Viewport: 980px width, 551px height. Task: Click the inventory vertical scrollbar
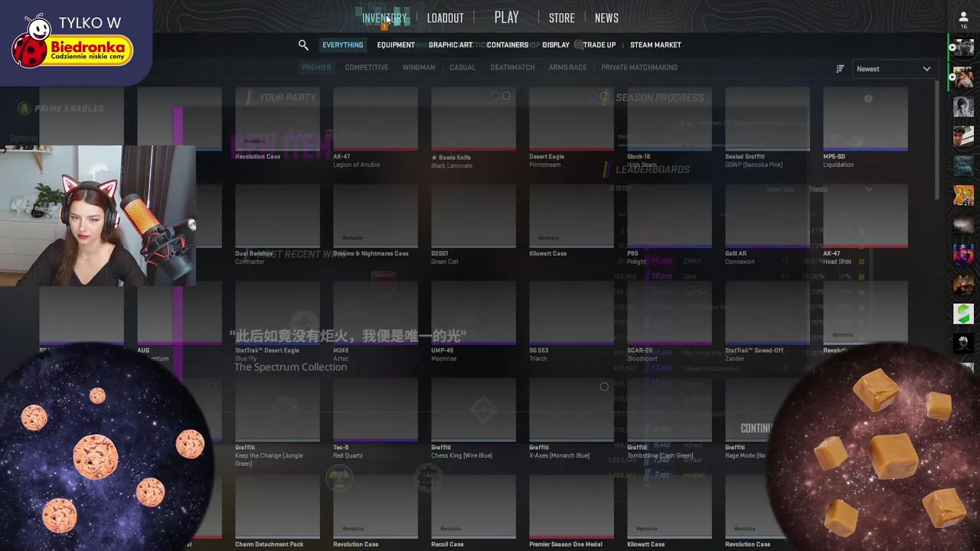pos(938,141)
